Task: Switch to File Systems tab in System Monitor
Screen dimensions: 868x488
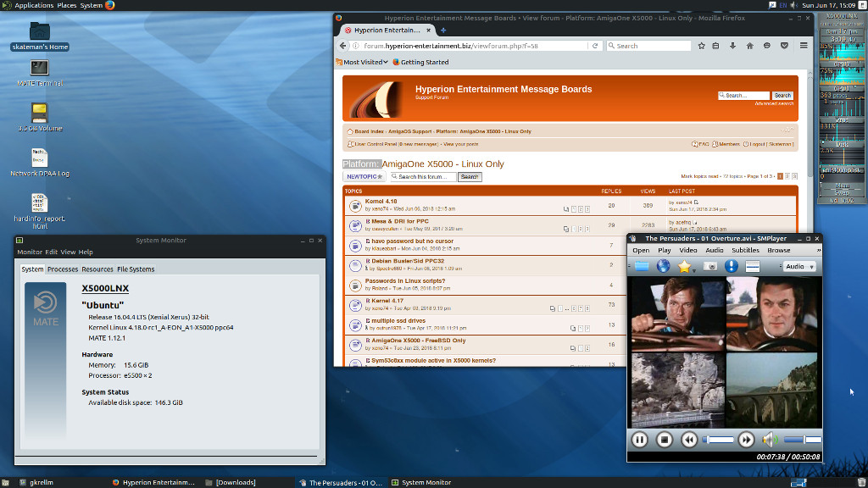Action: pyautogui.click(x=136, y=269)
